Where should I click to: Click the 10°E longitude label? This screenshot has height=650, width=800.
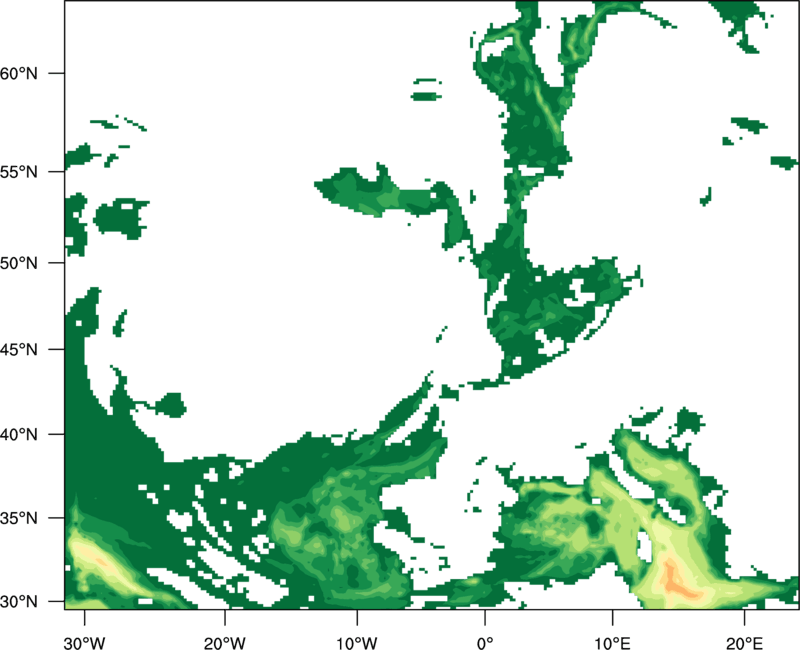[612, 643]
